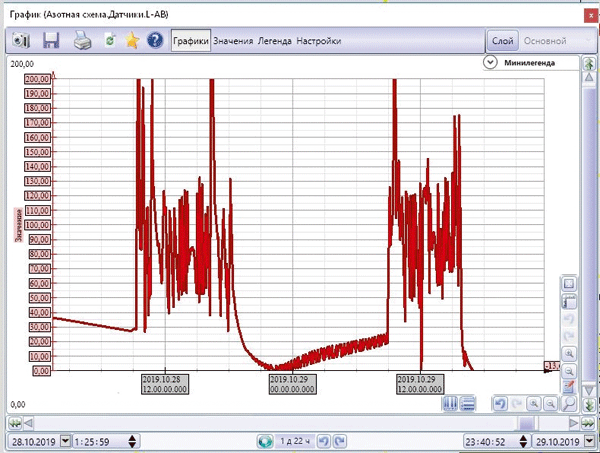The height and width of the screenshot is (453, 600).
Task: Click vertical zoom out magnifier on right column
Action: tap(569, 370)
